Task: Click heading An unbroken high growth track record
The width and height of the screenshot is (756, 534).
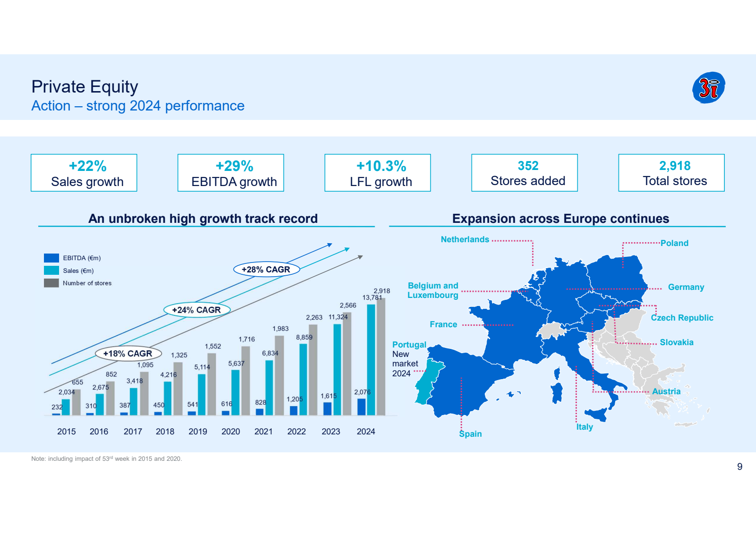Action: (x=203, y=219)
